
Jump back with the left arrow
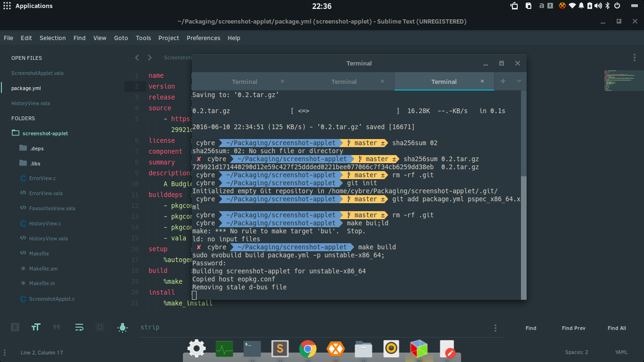pyautogui.click(x=137, y=58)
